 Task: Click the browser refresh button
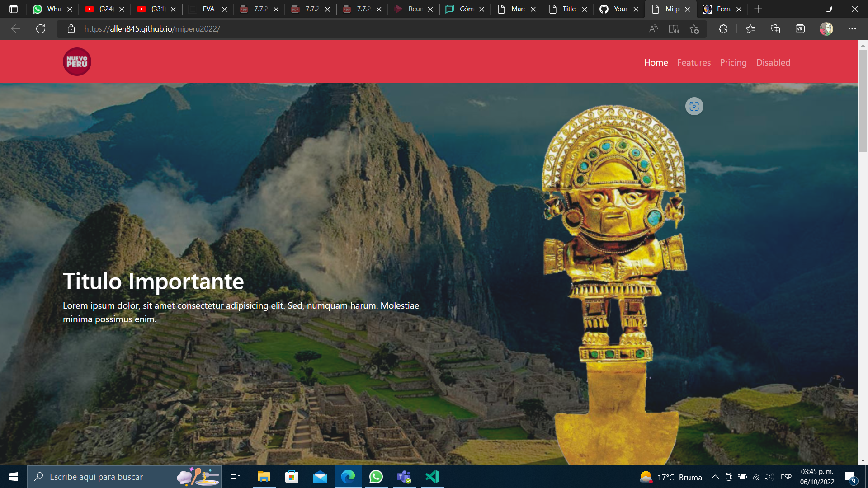(41, 29)
